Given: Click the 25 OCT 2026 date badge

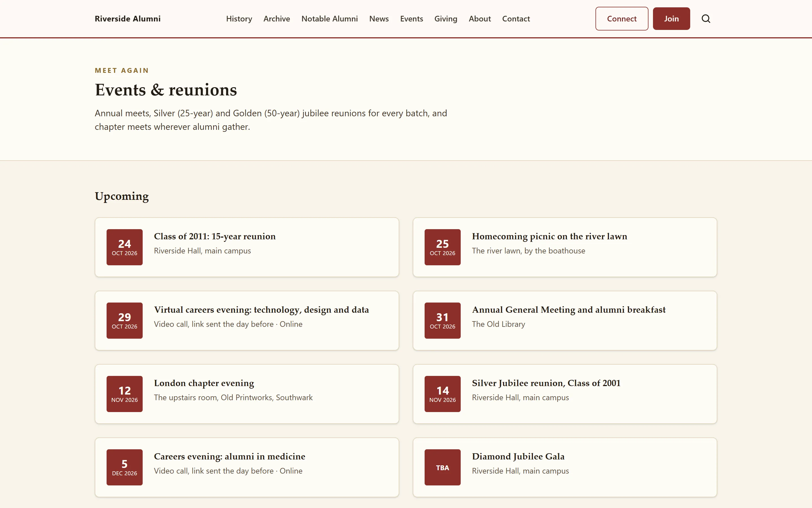Looking at the screenshot, I should [x=442, y=247].
